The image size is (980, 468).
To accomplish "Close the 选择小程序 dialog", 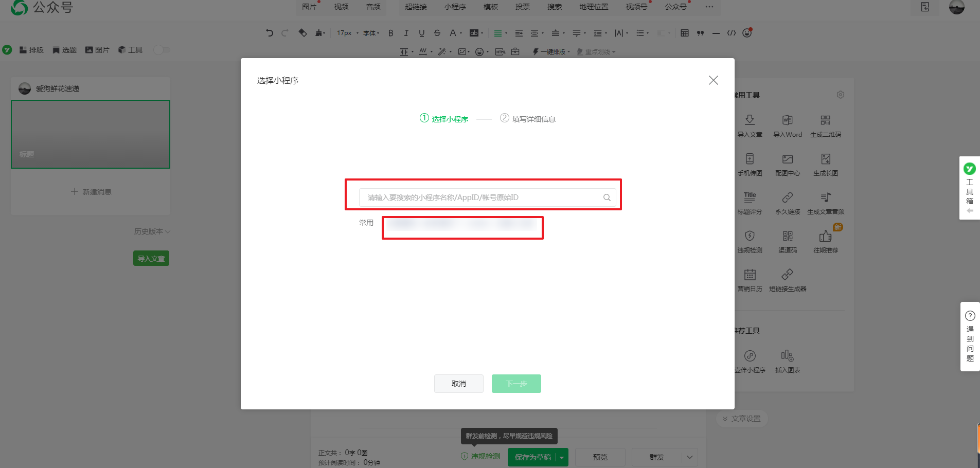I will click(x=714, y=80).
